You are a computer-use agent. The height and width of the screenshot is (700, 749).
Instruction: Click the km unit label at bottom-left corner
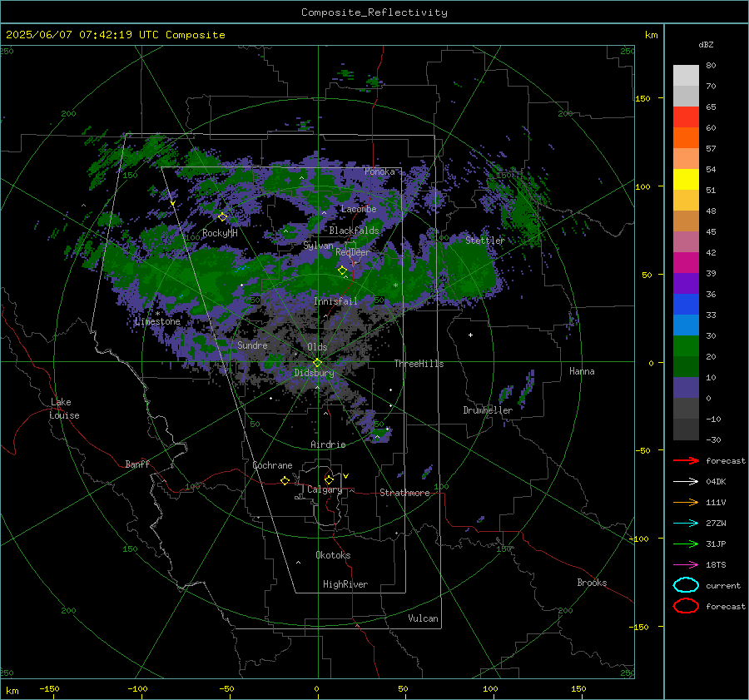[x=12, y=691]
